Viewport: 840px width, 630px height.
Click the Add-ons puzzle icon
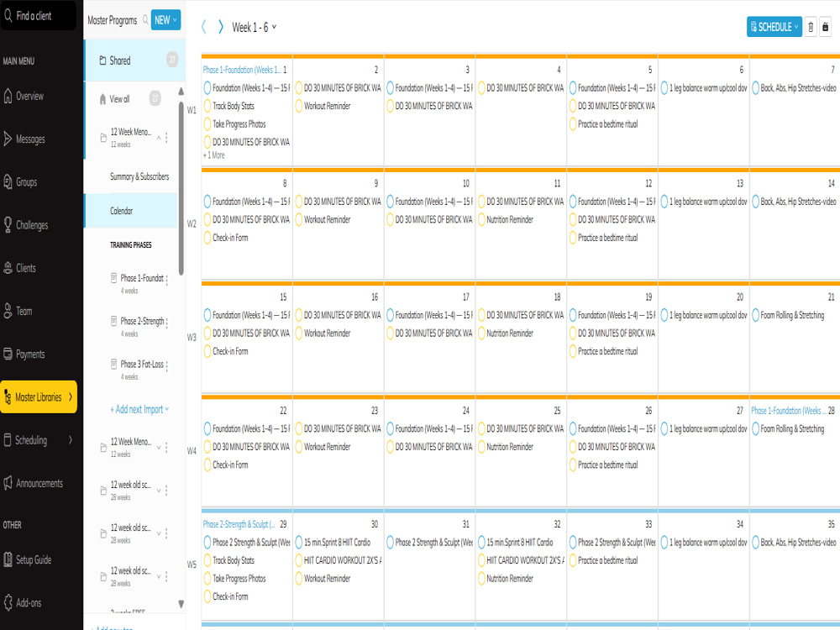click(x=8, y=602)
